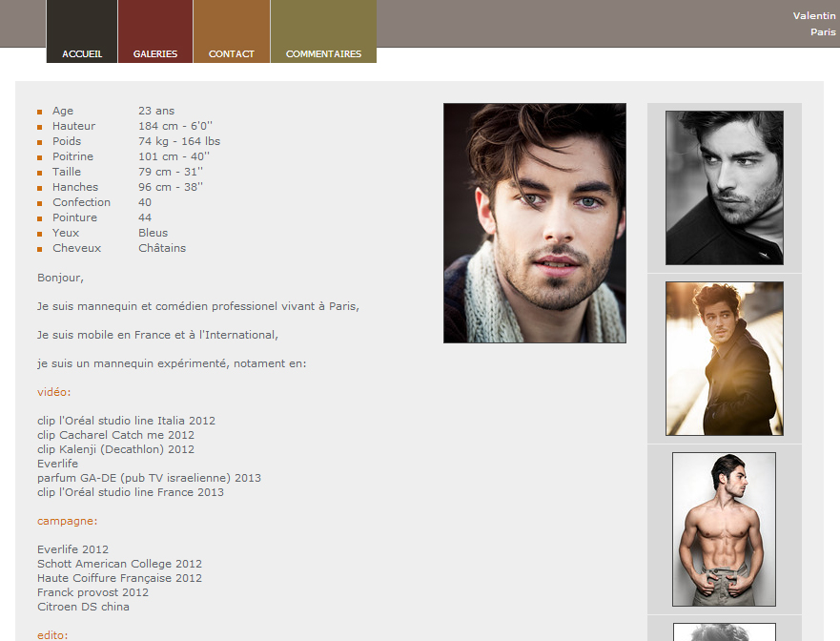
Task: Click the 'Confection' label
Action: (x=81, y=202)
